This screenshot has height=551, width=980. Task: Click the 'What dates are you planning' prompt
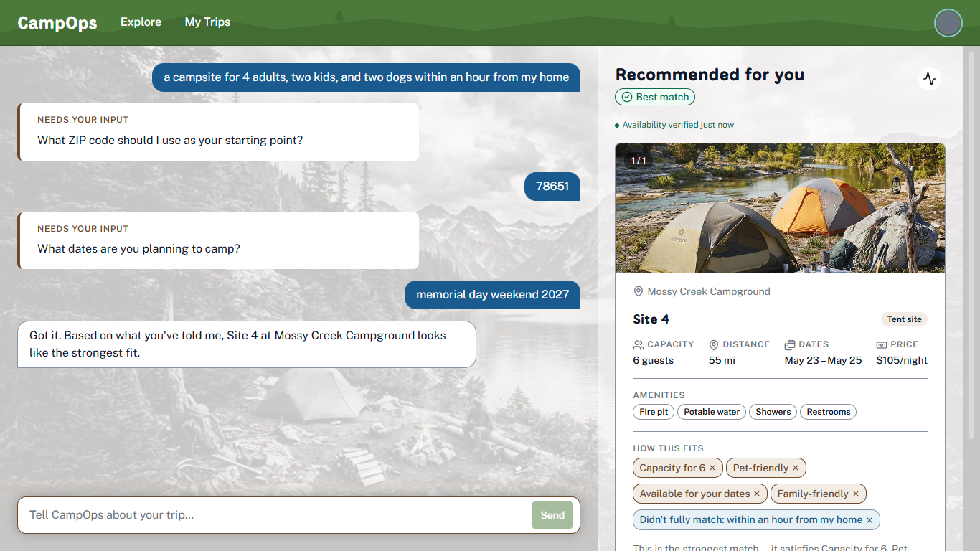click(219, 241)
